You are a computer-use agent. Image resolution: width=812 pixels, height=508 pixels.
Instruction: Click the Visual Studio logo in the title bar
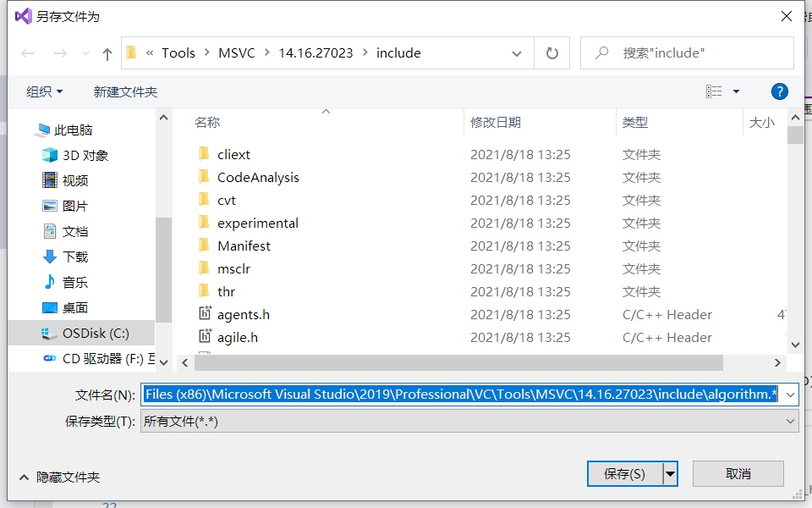22,15
